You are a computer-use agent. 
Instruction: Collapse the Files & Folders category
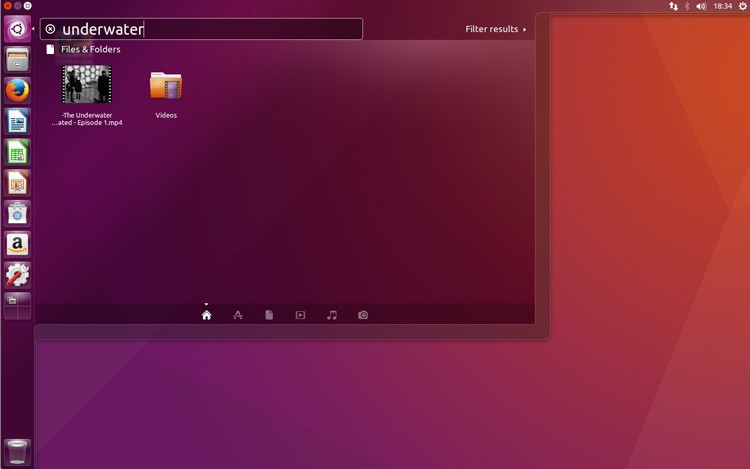(83, 49)
